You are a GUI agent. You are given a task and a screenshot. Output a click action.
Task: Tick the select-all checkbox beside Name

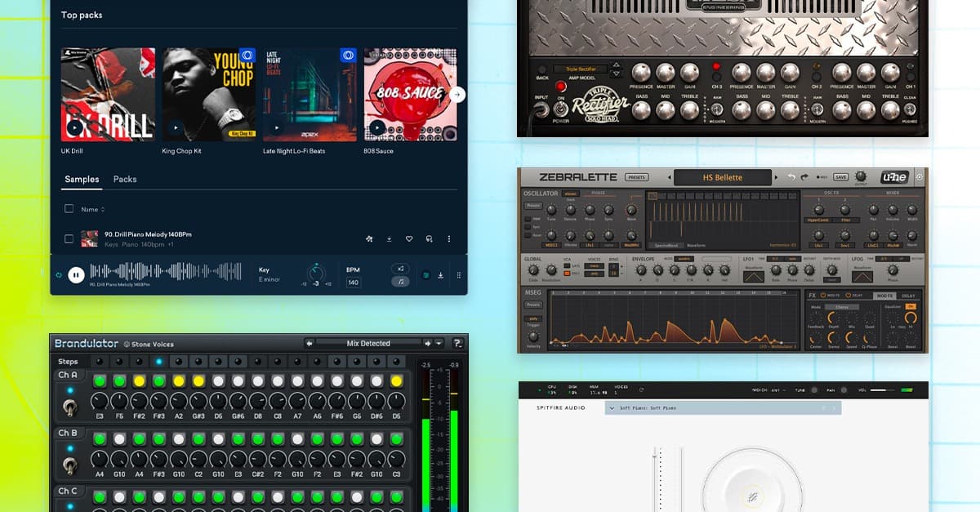click(x=69, y=209)
